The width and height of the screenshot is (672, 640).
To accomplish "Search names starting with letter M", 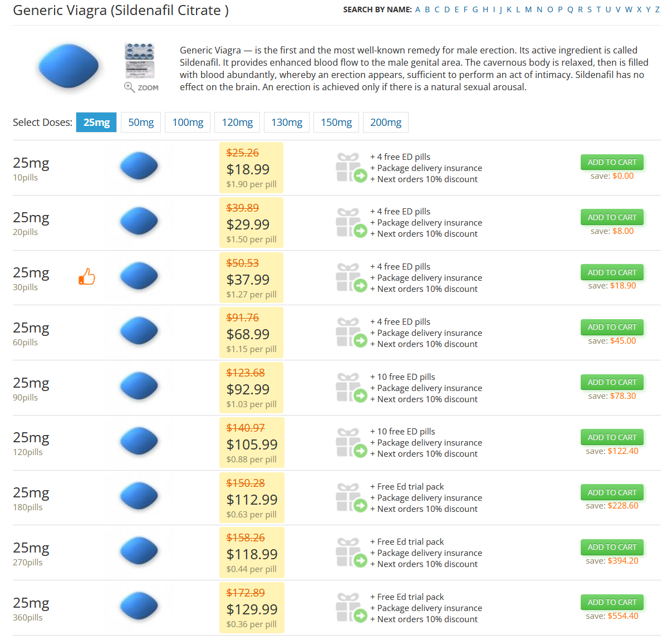I will click(528, 9).
